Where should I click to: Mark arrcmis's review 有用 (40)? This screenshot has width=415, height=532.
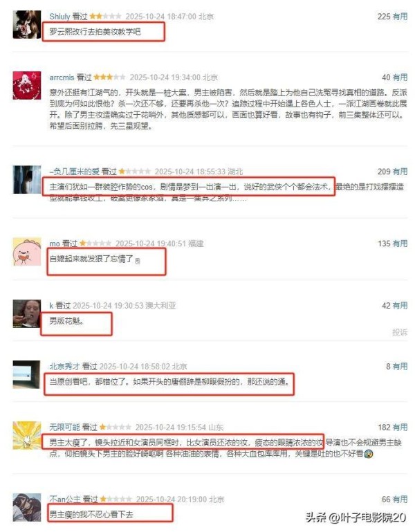tap(400, 77)
